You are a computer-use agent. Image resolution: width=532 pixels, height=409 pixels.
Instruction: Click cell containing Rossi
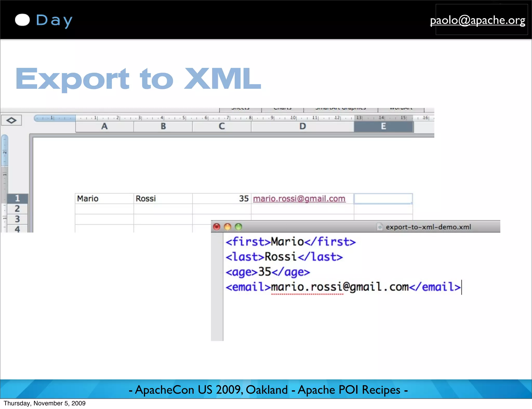click(x=163, y=199)
